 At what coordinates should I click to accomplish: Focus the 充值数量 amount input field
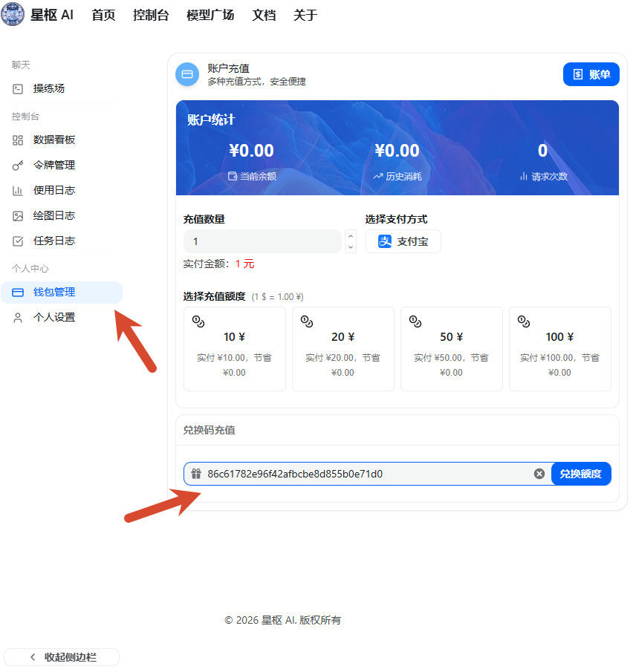coord(262,241)
